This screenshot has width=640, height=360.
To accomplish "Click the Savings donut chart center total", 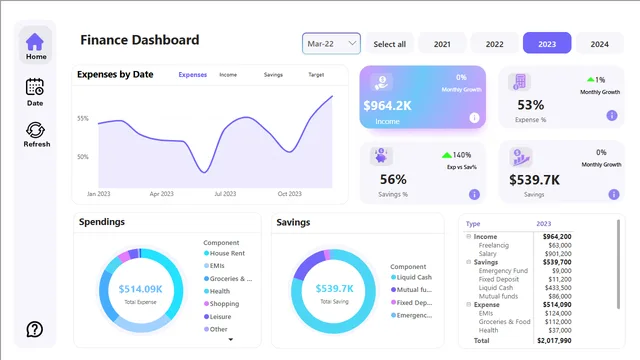I will (334, 289).
